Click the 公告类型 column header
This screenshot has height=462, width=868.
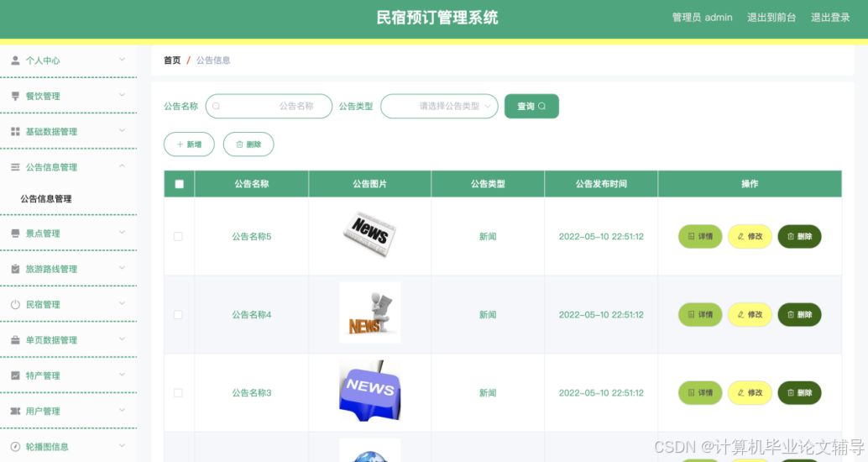click(x=488, y=184)
